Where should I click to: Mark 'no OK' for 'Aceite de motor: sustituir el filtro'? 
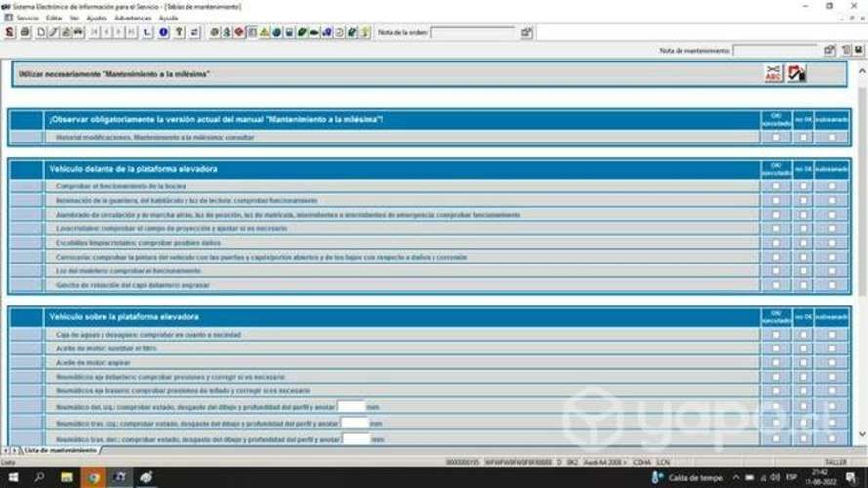coord(804,348)
